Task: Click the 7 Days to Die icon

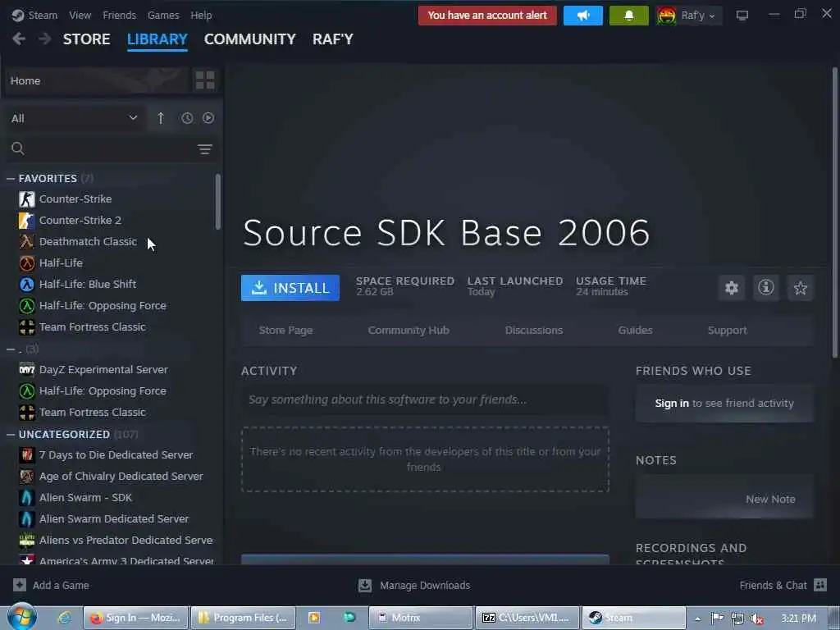Action: (x=27, y=454)
